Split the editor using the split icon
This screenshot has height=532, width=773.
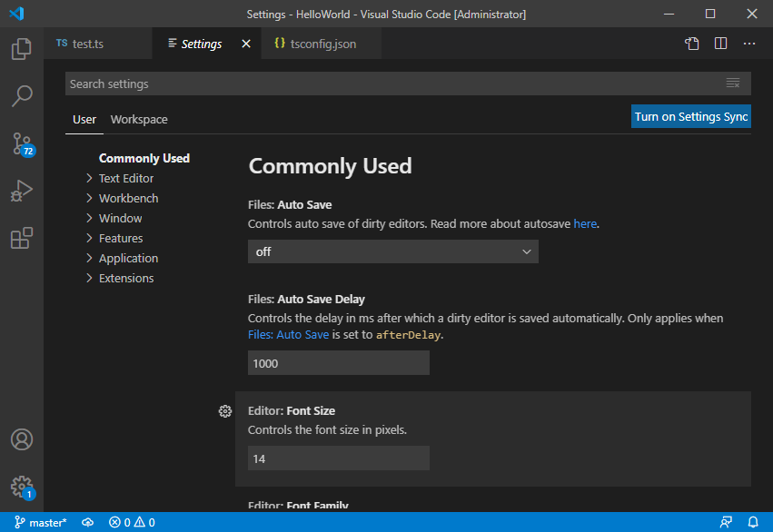click(x=719, y=43)
